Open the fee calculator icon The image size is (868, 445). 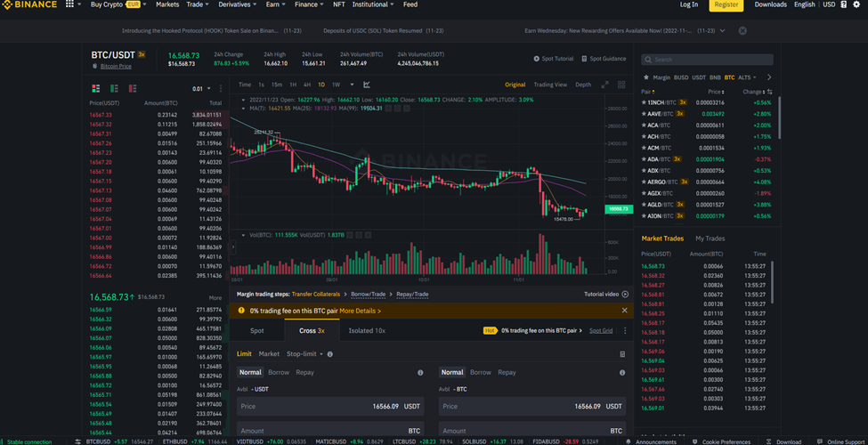coord(622,354)
